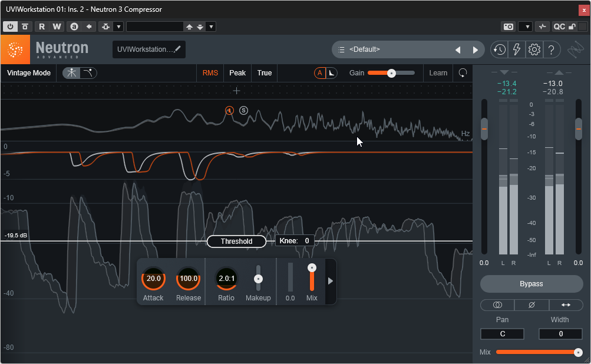Image resolution: width=591 pixels, height=364 pixels.
Task: Click the band Mix slider handle
Action: pyautogui.click(x=312, y=268)
